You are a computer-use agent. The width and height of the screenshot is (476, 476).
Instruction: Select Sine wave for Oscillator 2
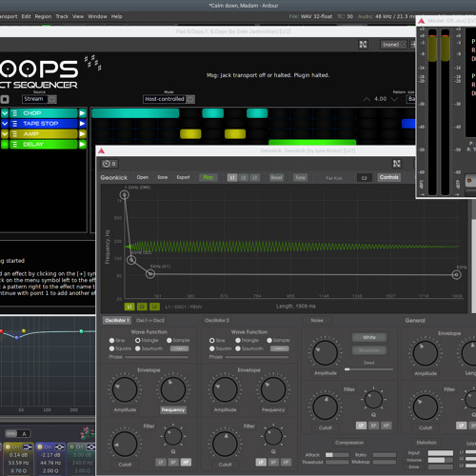[212, 340]
